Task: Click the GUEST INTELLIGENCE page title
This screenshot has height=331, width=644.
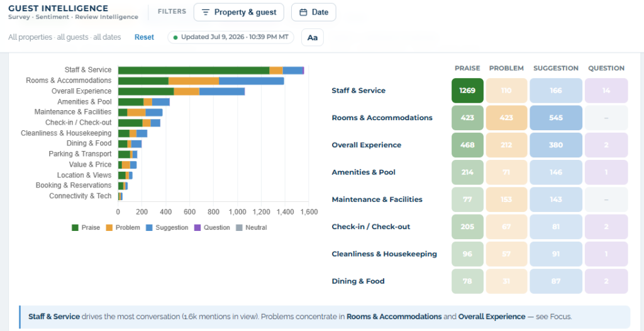Action: [58, 8]
